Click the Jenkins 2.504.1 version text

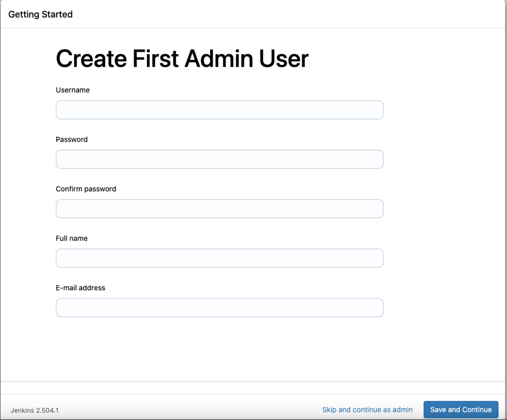(34, 410)
